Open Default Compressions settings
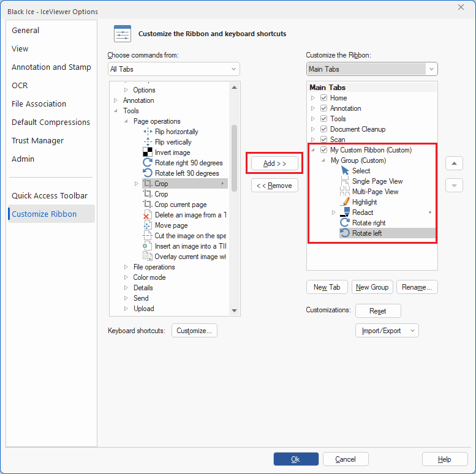The width and height of the screenshot is (476, 474). pyautogui.click(x=51, y=122)
